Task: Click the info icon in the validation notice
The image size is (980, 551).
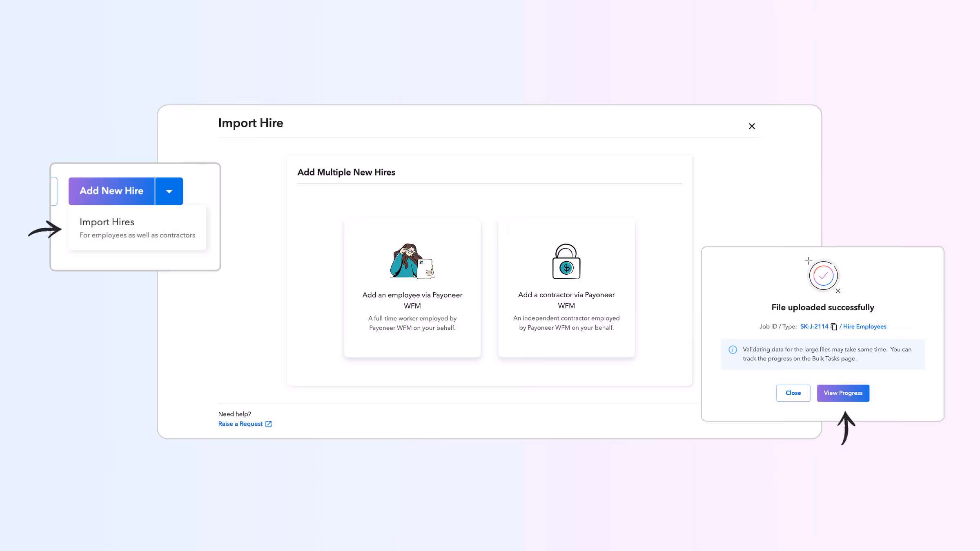Action: (732, 349)
